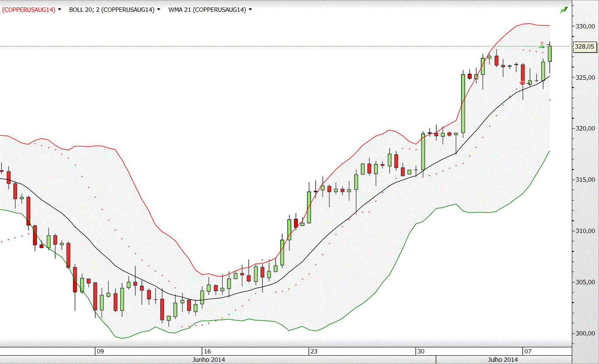The width and height of the screenshot is (599, 364).
Task: Click the green up-triangle buy marker
Action: pos(542,46)
